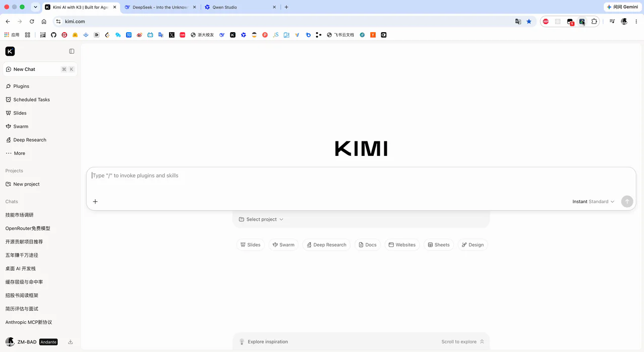Open the Zhihu 知 bookmark
The height and width of the screenshot is (352, 644).
129,35
